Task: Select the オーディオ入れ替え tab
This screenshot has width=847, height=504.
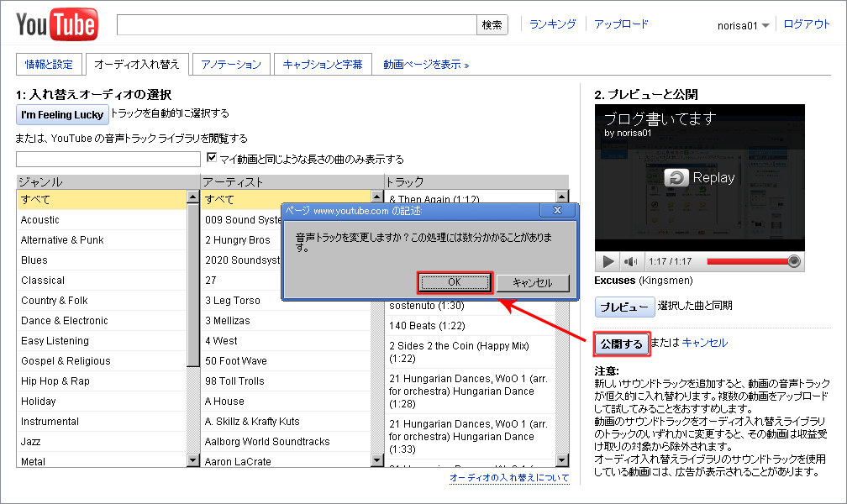Action: pyautogui.click(x=137, y=65)
